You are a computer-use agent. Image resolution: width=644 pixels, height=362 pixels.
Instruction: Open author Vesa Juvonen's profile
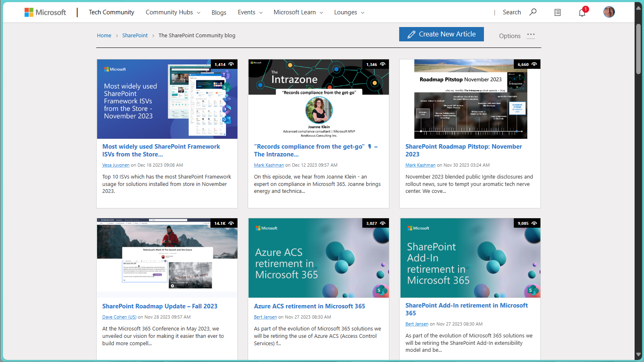coord(116,165)
